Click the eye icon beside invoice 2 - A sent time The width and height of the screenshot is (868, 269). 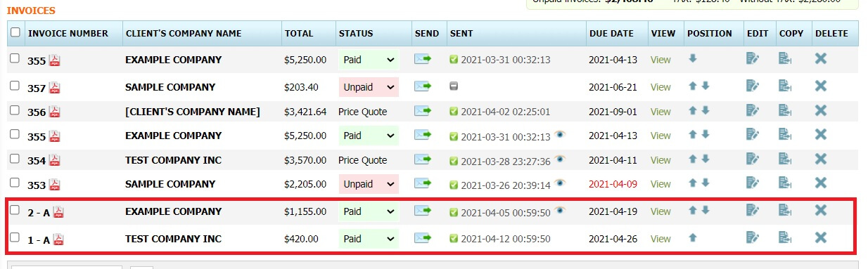pyautogui.click(x=559, y=210)
